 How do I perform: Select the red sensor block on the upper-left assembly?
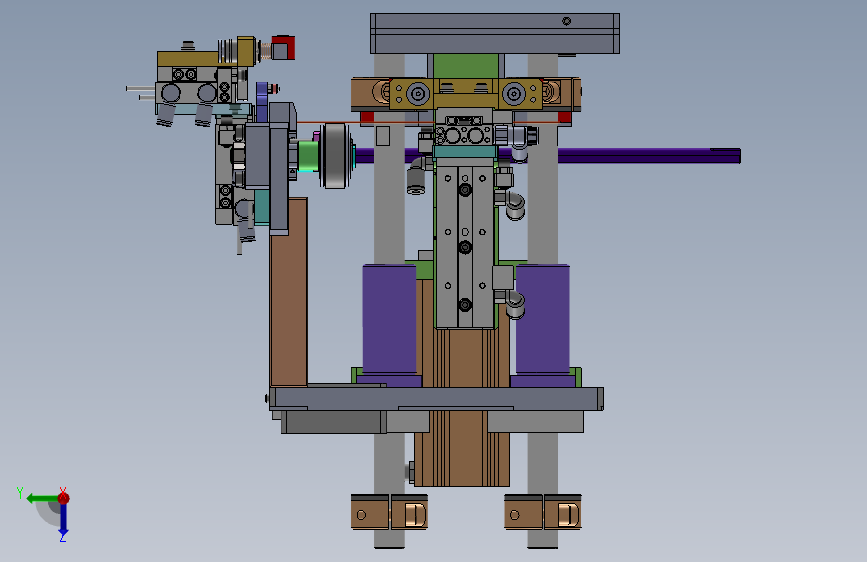pyautogui.click(x=283, y=48)
